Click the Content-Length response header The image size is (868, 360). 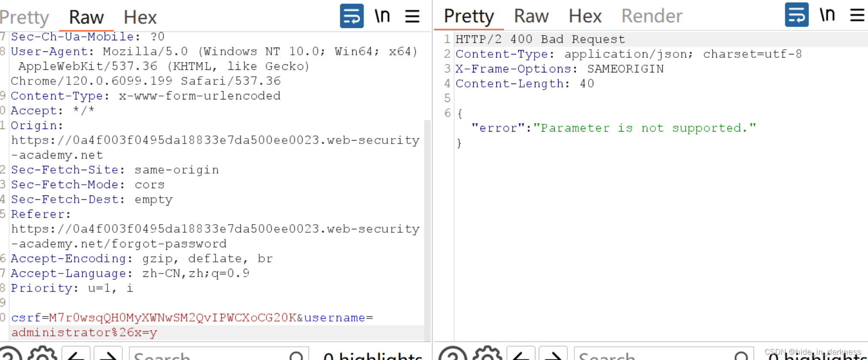(525, 84)
